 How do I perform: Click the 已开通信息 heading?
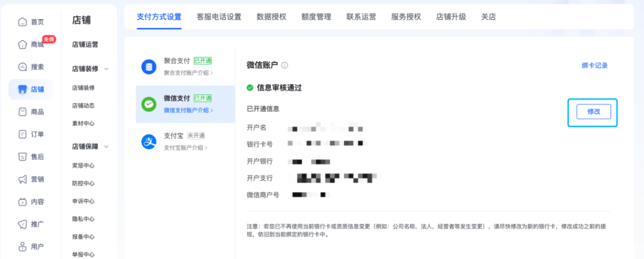point(263,109)
